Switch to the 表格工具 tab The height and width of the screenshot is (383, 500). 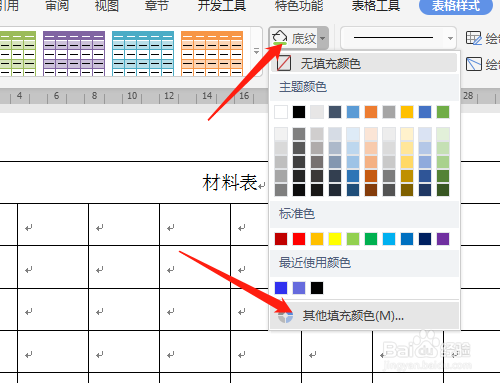pos(376,6)
